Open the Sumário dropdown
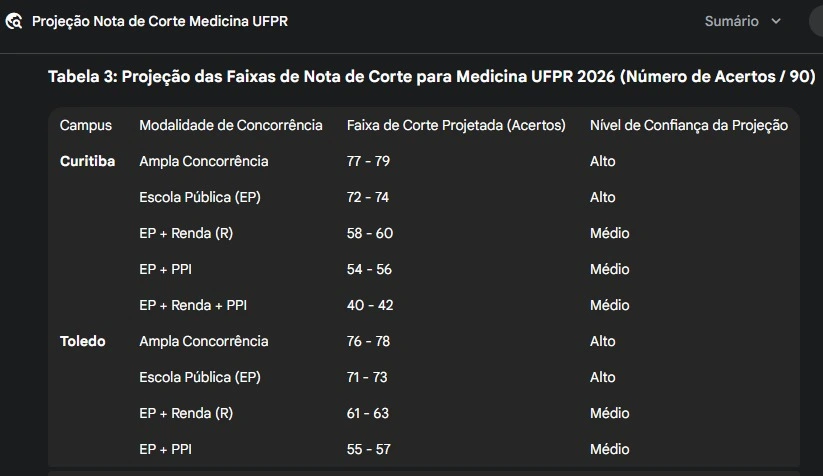 (742, 21)
